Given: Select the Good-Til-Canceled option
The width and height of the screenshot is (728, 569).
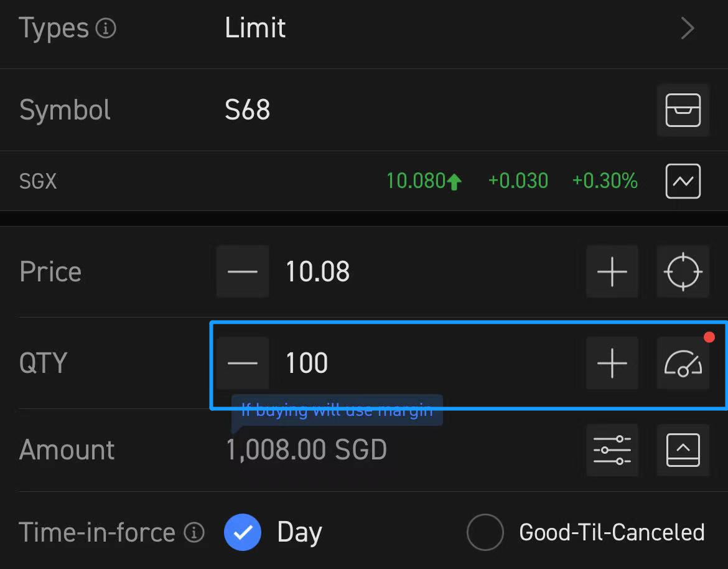Looking at the screenshot, I should coord(485,532).
